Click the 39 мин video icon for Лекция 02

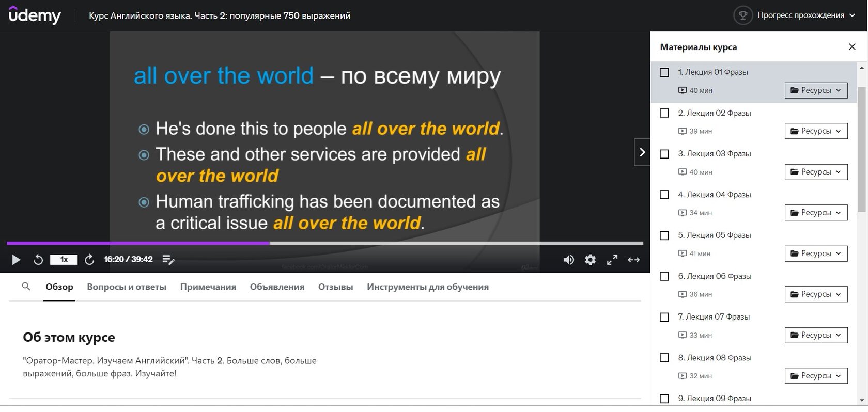pos(683,131)
